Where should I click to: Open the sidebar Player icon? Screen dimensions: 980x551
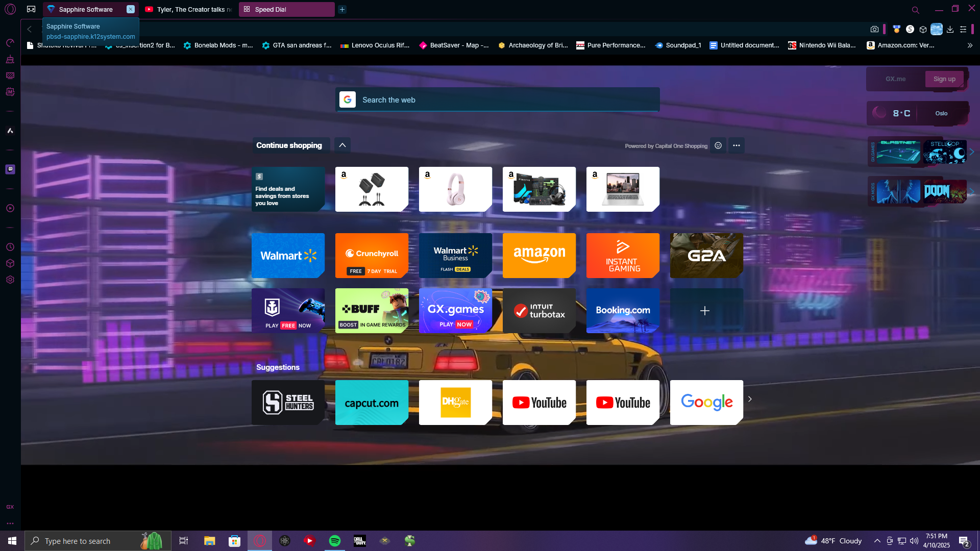coord(10,208)
